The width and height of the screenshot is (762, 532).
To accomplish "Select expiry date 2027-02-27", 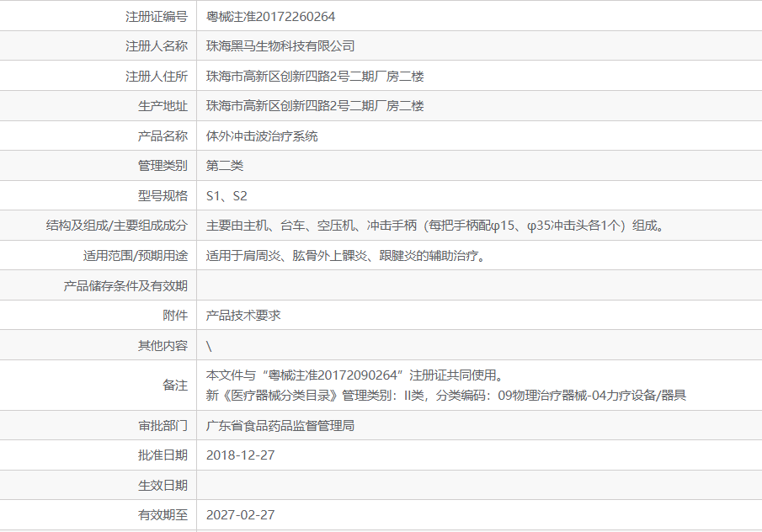I will click(241, 515).
